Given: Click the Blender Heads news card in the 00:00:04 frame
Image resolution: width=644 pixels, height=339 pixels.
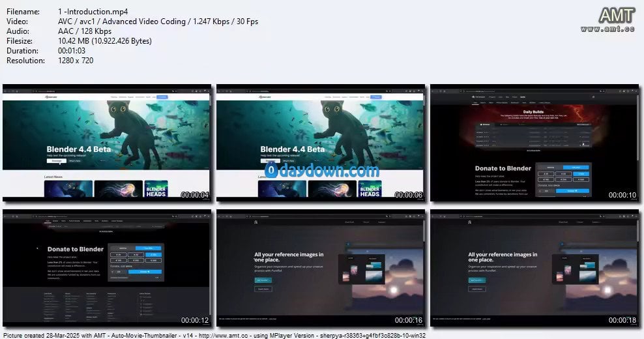Looking at the screenshot, I should tap(156, 189).
